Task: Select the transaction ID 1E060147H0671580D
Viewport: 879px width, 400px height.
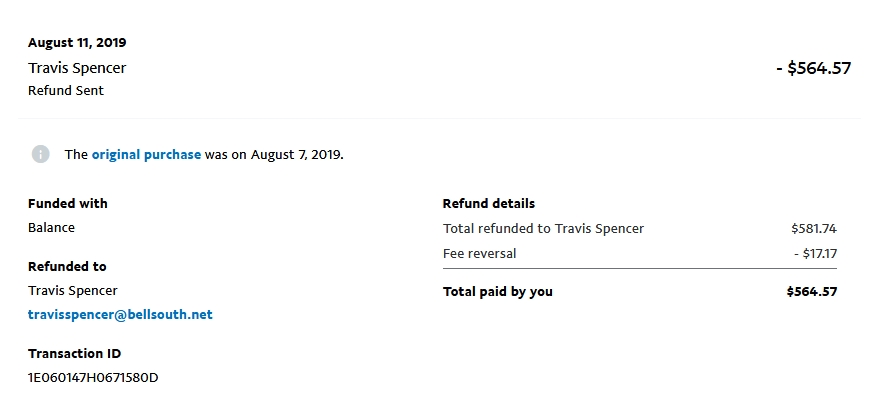Action: [x=93, y=377]
